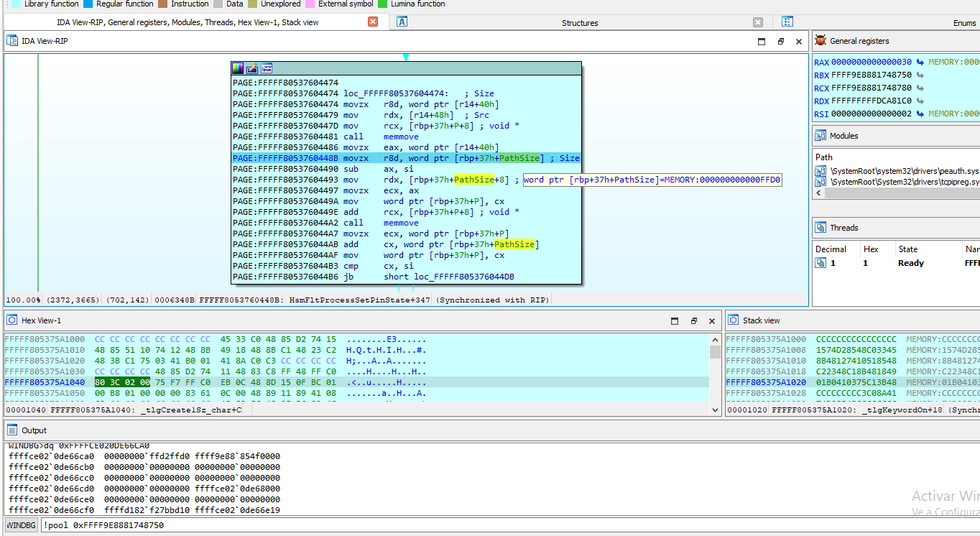Select the highlighted movzx r8d PathSize instruction

[x=406, y=158]
